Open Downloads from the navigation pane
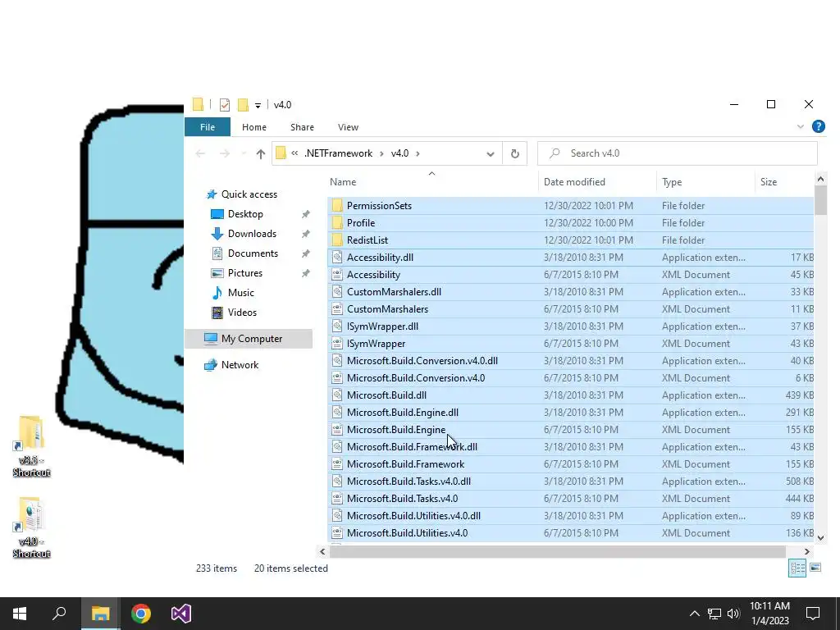The width and height of the screenshot is (840, 630). click(x=252, y=234)
